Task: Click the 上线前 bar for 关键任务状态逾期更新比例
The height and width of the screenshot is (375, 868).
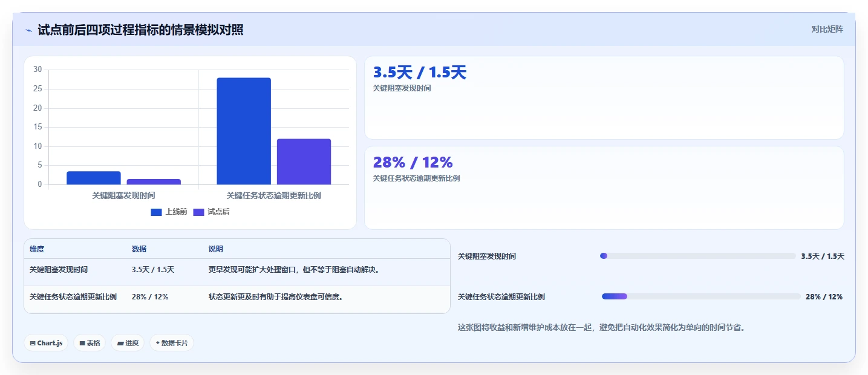Action: 244,131
